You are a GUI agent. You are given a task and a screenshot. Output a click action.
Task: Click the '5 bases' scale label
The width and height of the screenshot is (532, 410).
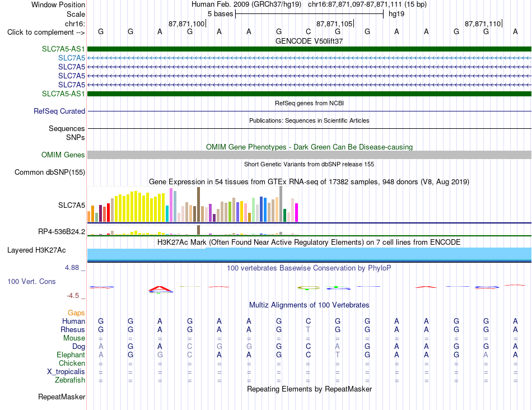point(221,14)
